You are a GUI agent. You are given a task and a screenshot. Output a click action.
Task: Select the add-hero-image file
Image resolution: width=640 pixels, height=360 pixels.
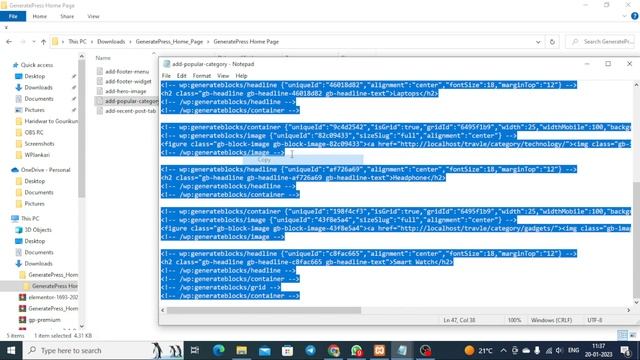click(x=121, y=91)
